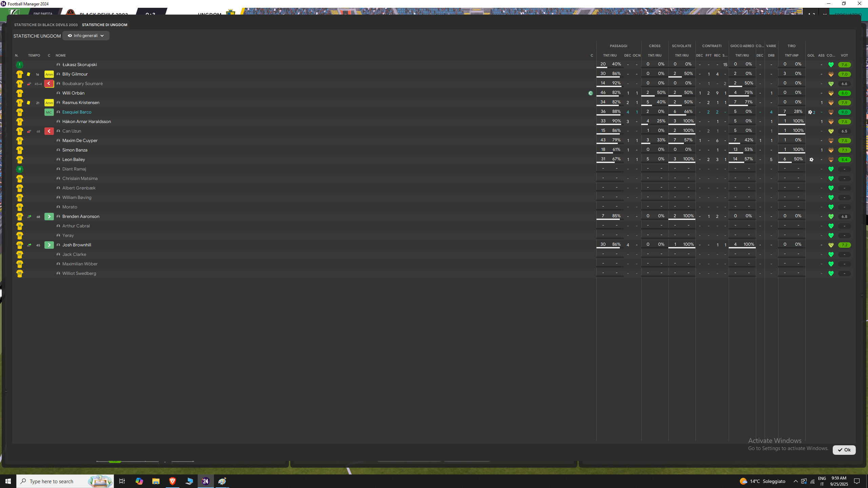The image size is (868, 488).
Task: Click Esequiel Barco's 9.0 rating badge
Action: [x=844, y=112]
